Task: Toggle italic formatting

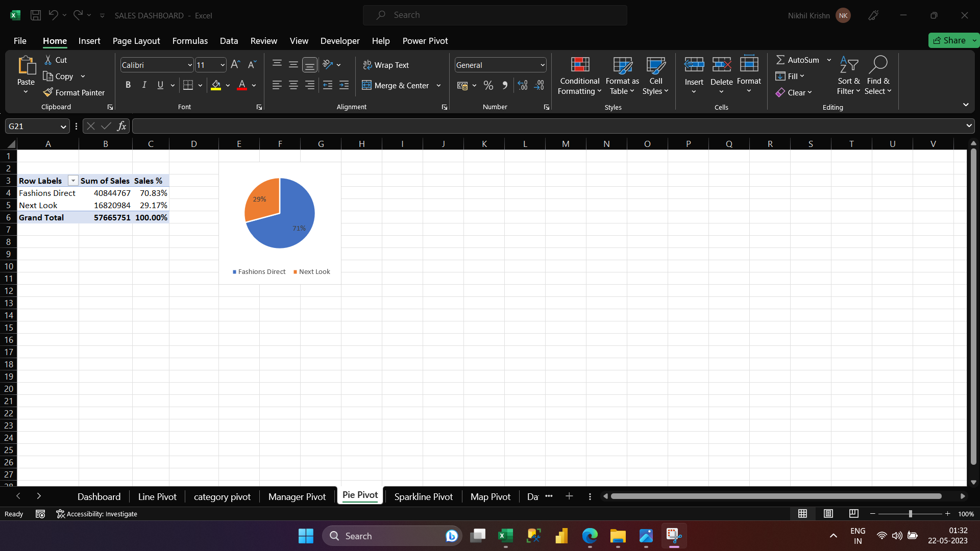Action: click(x=144, y=85)
